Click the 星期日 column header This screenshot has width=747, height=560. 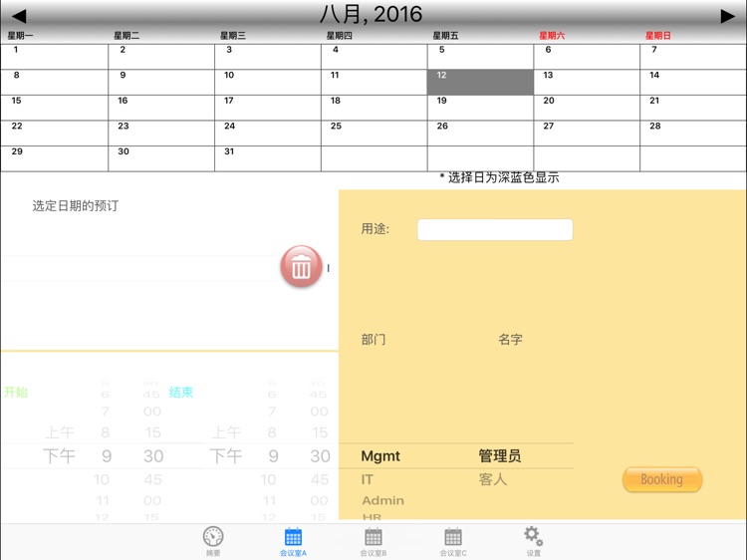click(x=658, y=36)
